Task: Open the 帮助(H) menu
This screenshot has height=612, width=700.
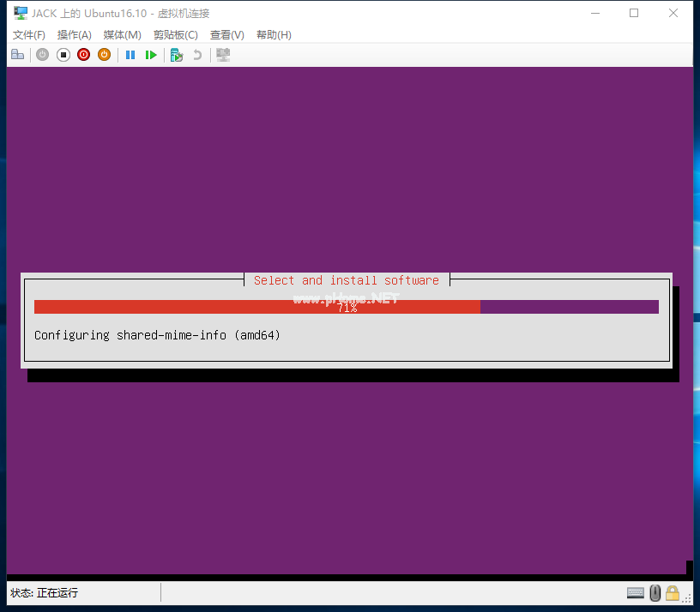Action: coord(274,35)
